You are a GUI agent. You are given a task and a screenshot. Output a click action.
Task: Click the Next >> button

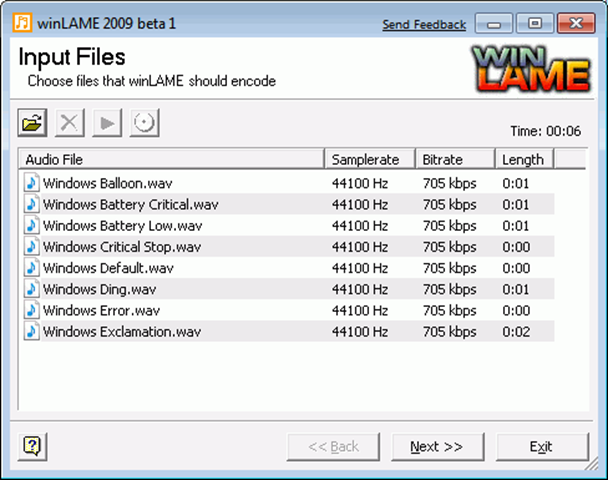[x=435, y=446]
